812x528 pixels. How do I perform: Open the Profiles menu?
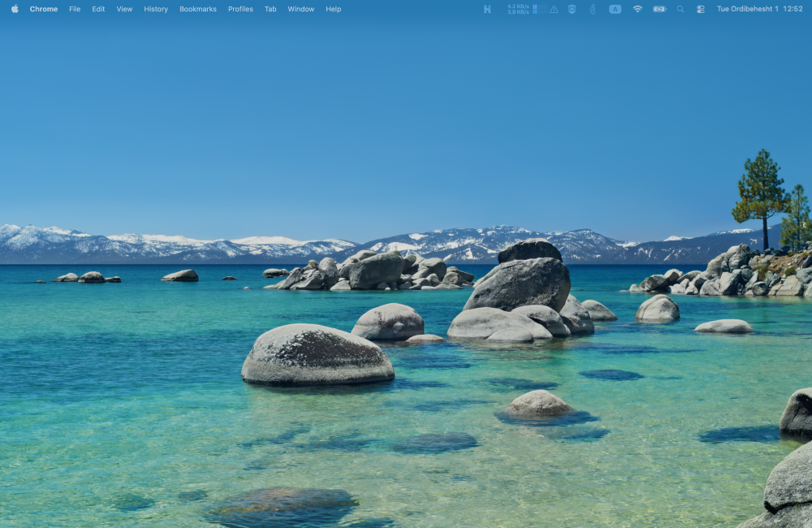pos(240,9)
